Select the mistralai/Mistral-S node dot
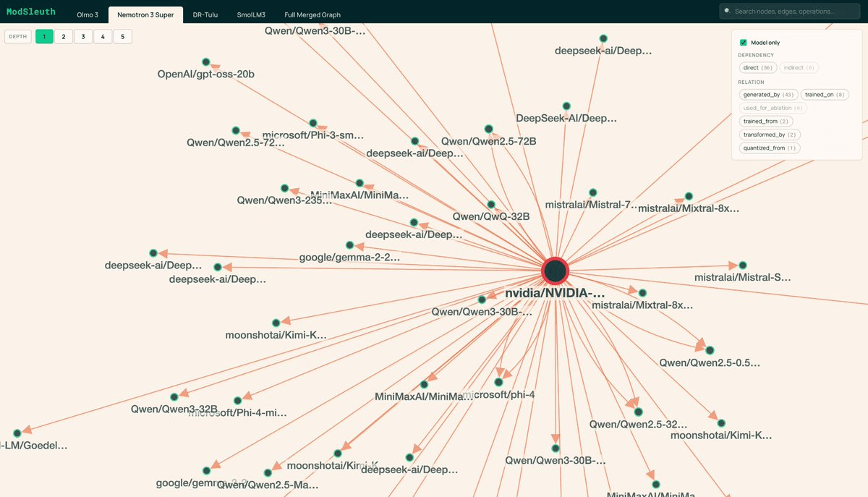 coord(743,266)
